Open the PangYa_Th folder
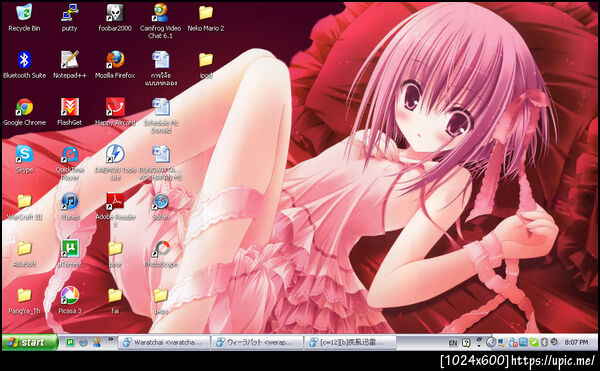 pyautogui.click(x=24, y=301)
